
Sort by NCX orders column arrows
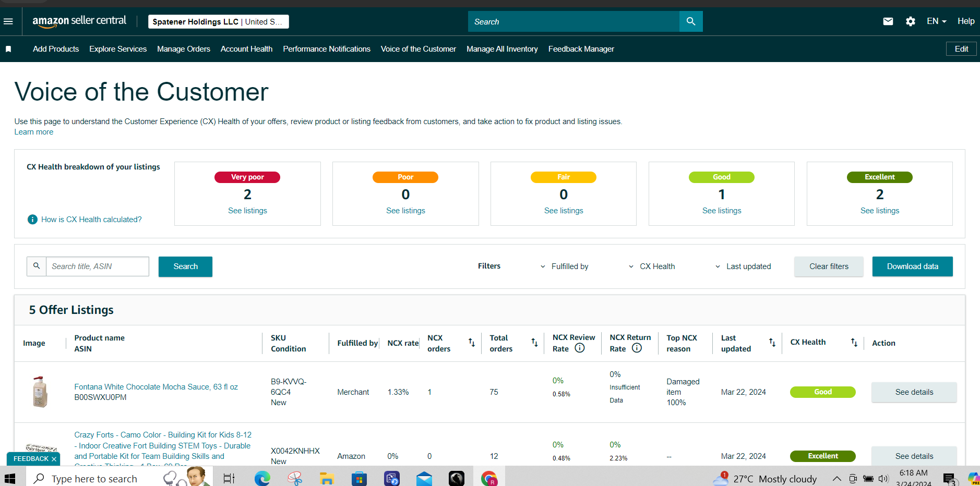(x=472, y=343)
